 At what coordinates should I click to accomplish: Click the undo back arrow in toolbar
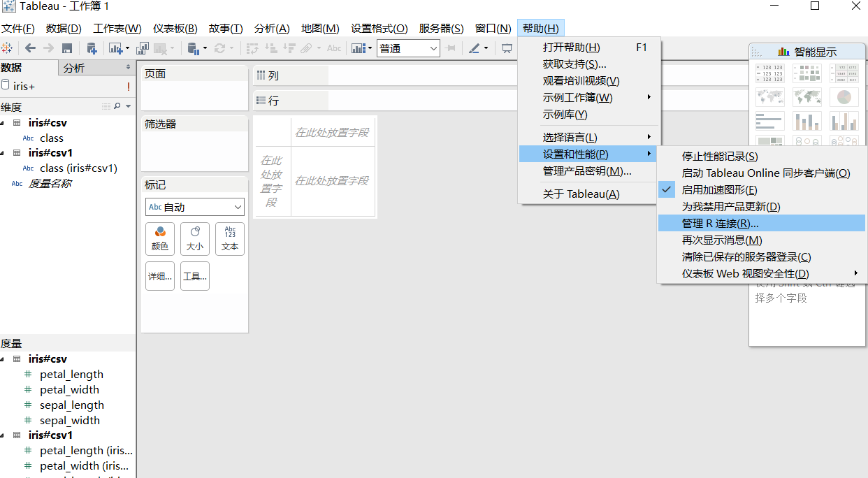[x=30, y=48]
